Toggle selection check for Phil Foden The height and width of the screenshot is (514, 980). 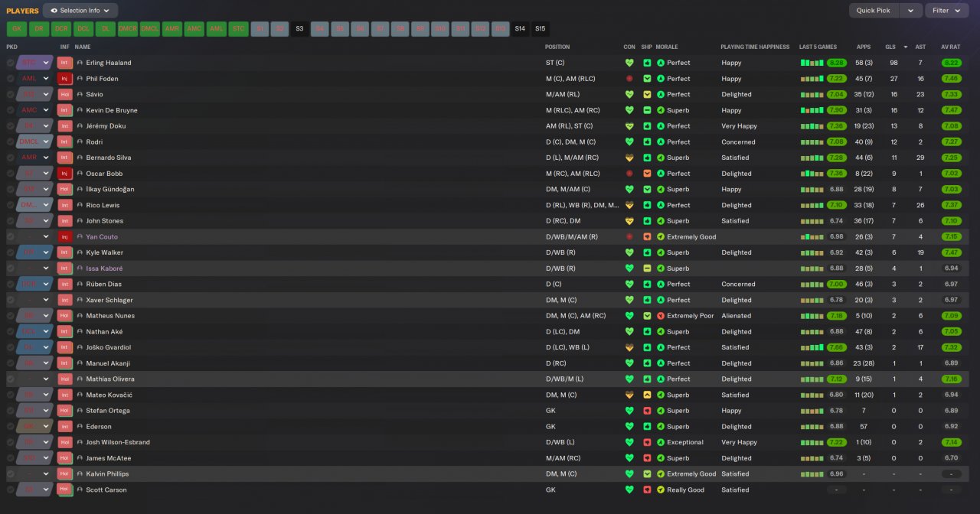pyautogui.click(x=11, y=79)
